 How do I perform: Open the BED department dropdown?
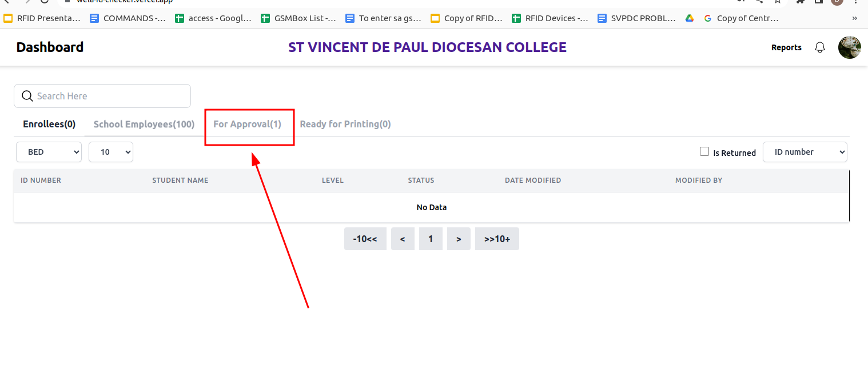pos(49,152)
